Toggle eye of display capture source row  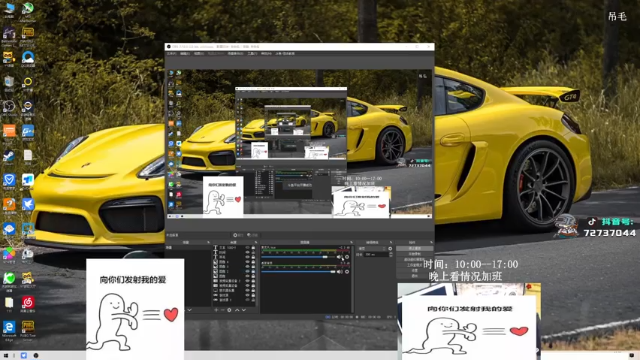pos(247,290)
